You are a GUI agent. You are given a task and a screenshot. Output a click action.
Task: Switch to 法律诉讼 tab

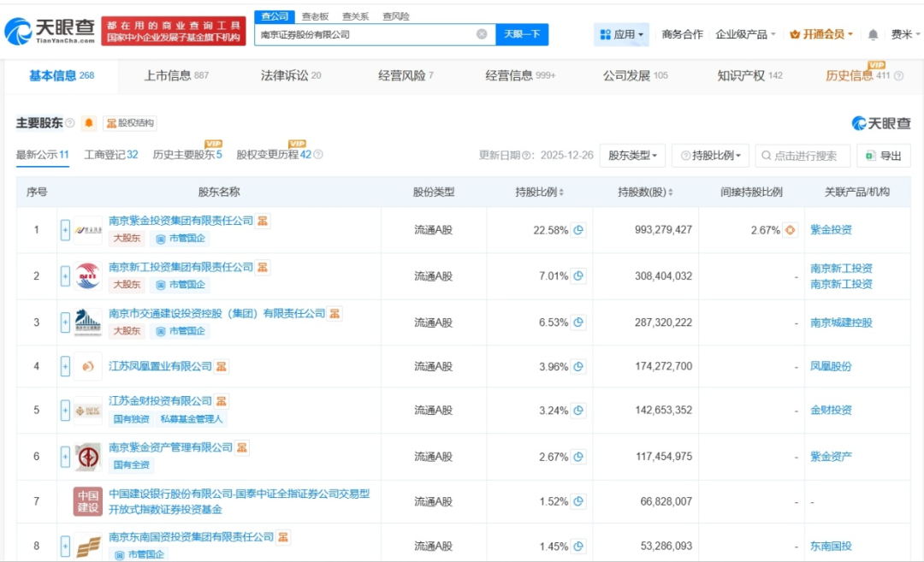click(x=291, y=75)
